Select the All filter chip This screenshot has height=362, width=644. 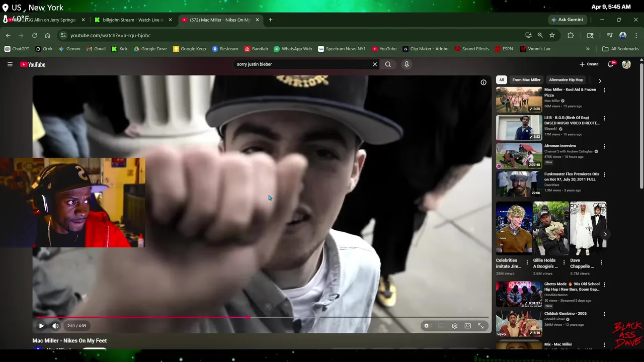501,80
